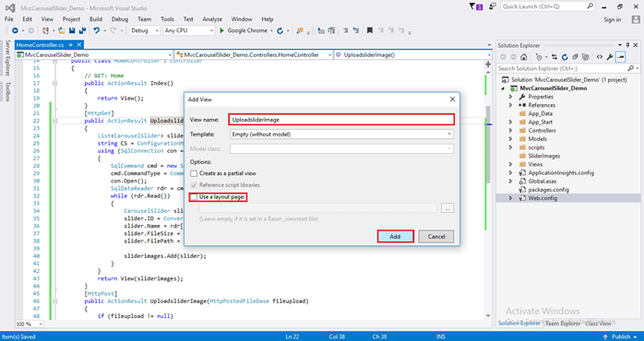Click the Refresh icon in Solution Explorer

pos(565,57)
